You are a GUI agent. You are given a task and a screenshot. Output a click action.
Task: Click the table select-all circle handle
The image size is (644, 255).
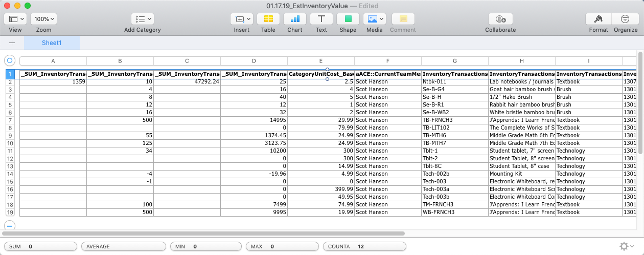(9, 60)
